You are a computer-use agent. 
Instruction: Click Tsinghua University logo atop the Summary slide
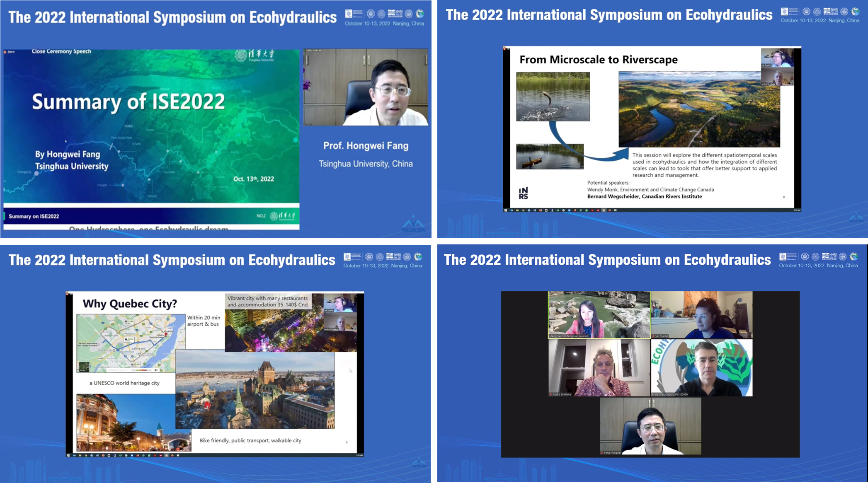click(255, 55)
